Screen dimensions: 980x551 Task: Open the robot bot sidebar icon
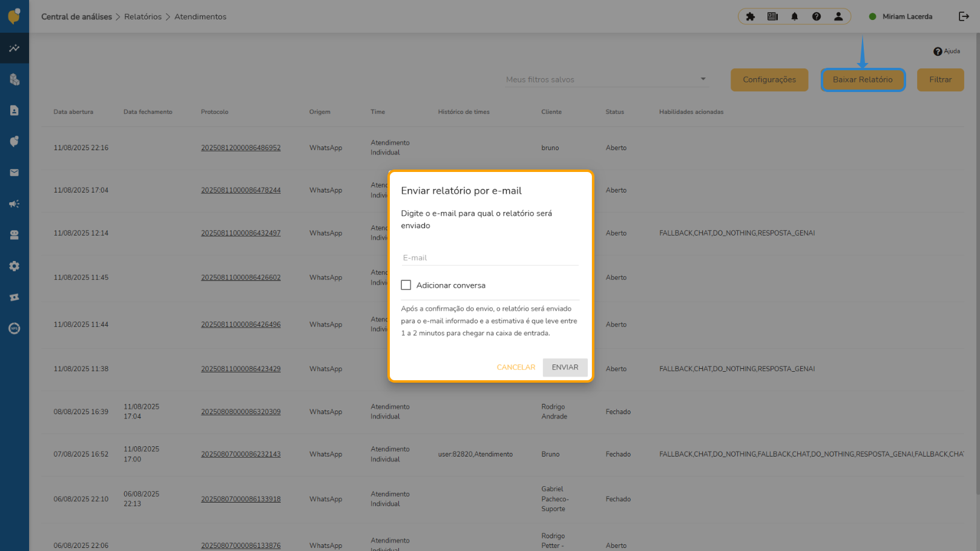(14, 235)
